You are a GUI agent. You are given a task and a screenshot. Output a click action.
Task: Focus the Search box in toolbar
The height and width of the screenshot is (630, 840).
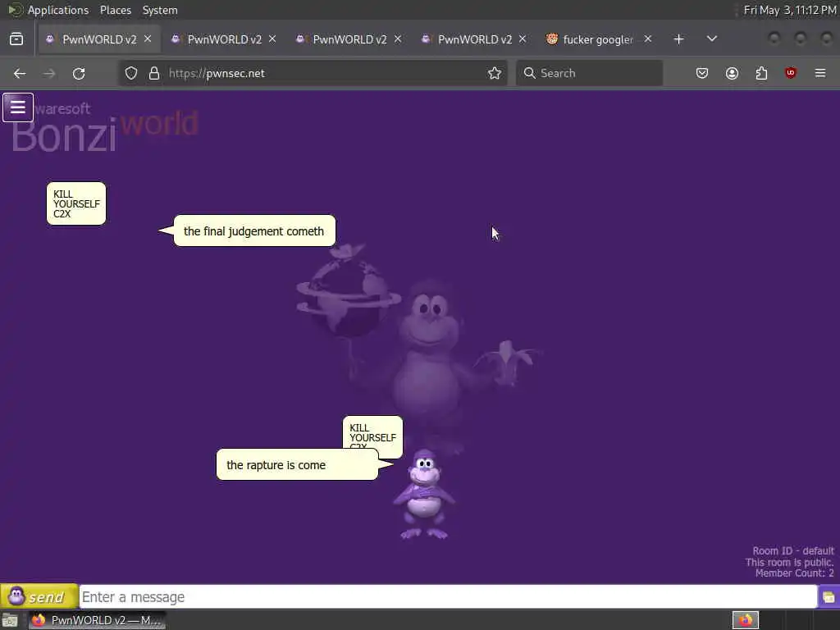589,73
